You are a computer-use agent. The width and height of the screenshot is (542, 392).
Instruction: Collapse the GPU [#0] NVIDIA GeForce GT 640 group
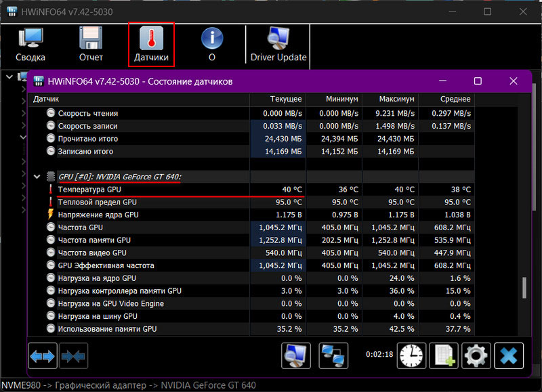point(37,177)
